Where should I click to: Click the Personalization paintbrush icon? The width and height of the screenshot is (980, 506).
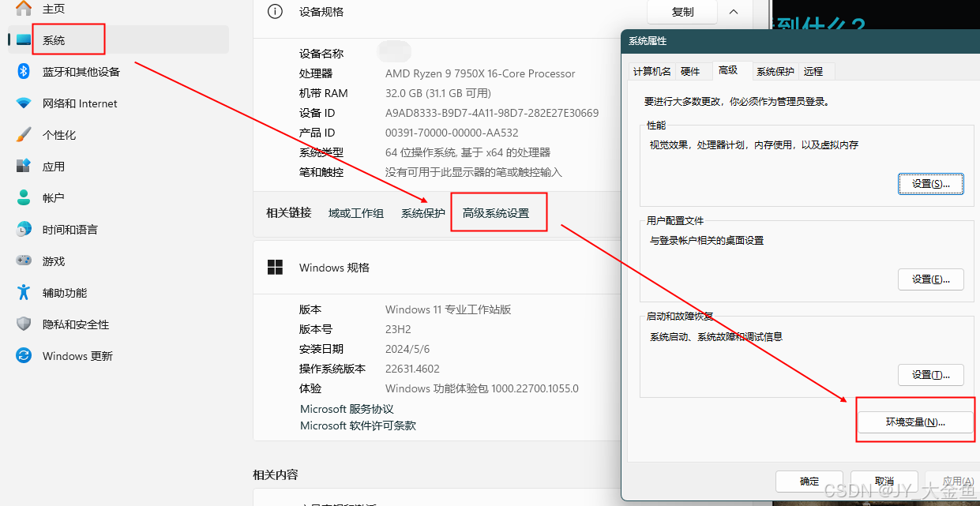pyautogui.click(x=24, y=134)
